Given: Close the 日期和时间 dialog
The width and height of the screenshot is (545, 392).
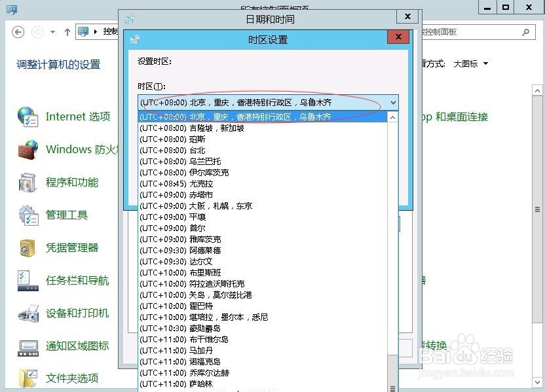Looking at the screenshot, I should click(407, 16).
